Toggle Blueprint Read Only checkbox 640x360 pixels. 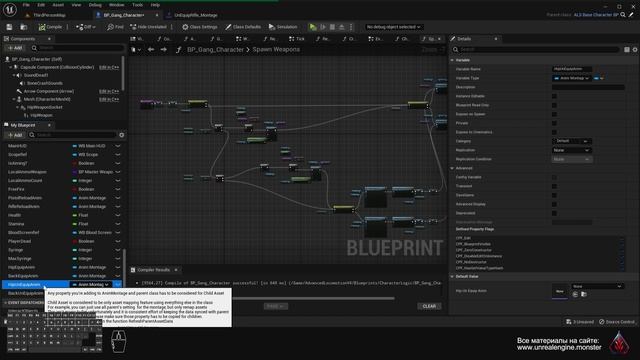pyautogui.click(x=554, y=105)
